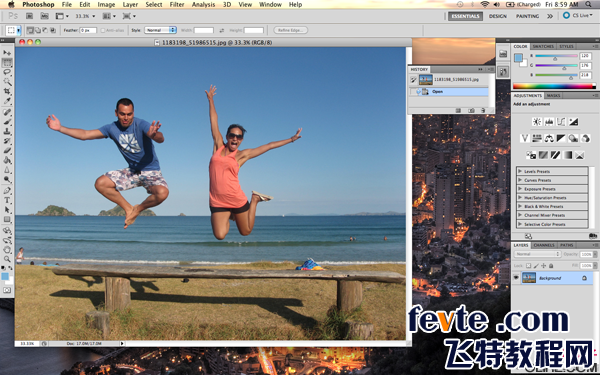Expand the Hue/Saturation Presets list
Screen dimensions: 600x375
(x=520, y=197)
